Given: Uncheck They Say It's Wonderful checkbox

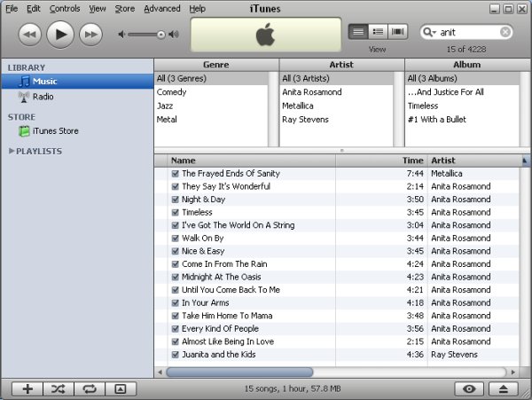Looking at the screenshot, I should click(175, 186).
